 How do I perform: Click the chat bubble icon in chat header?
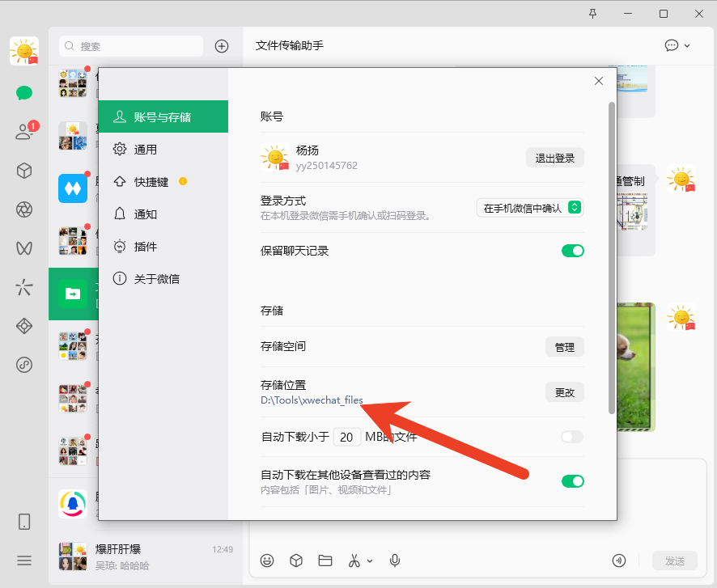click(671, 45)
